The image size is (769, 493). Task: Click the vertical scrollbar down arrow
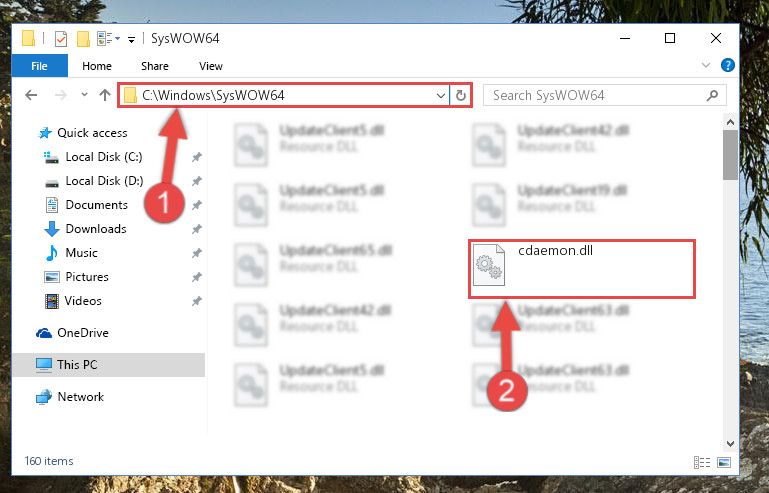pyautogui.click(x=730, y=443)
